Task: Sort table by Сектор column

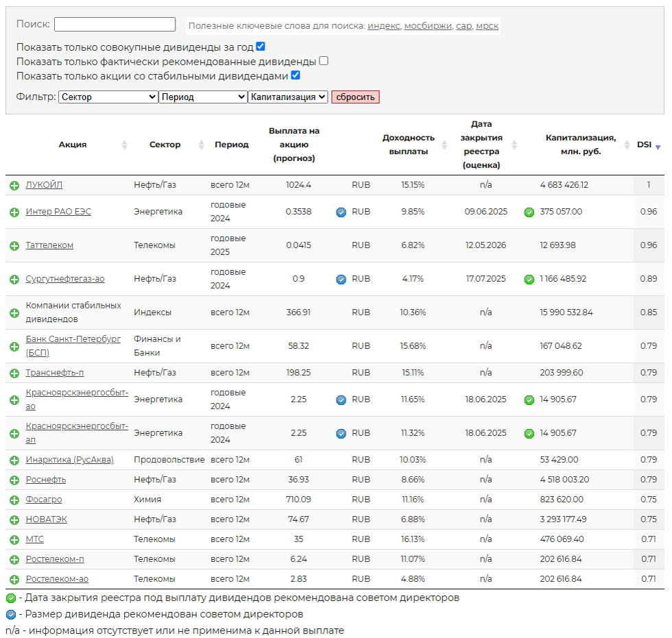Action: click(165, 145)
